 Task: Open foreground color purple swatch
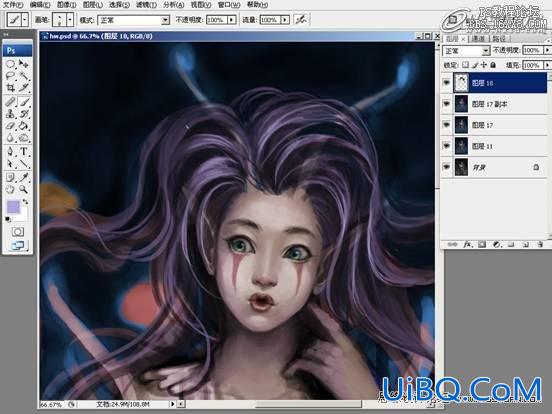[x=13, y=207]
